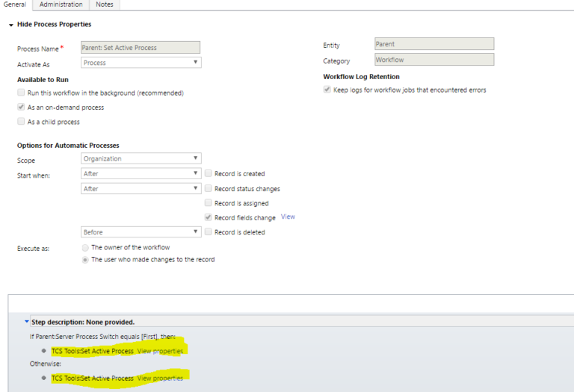
Task: Open View properties under Otherwise step
Action: pos(160,378)
